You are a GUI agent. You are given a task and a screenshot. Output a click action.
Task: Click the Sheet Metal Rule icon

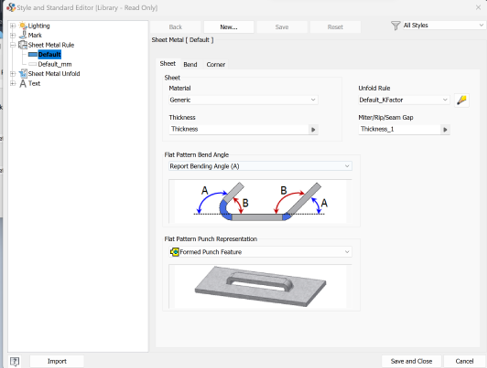[x=23, y=45]
